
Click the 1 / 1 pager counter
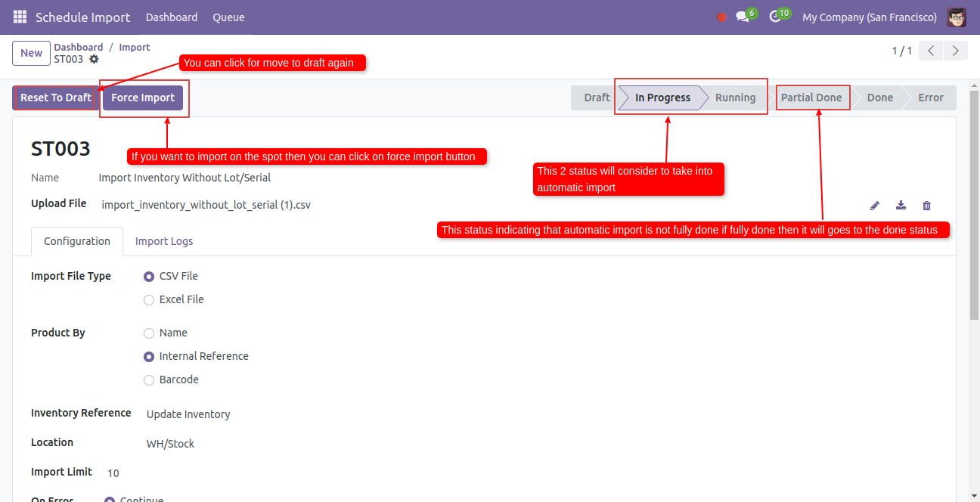point(901,51)
